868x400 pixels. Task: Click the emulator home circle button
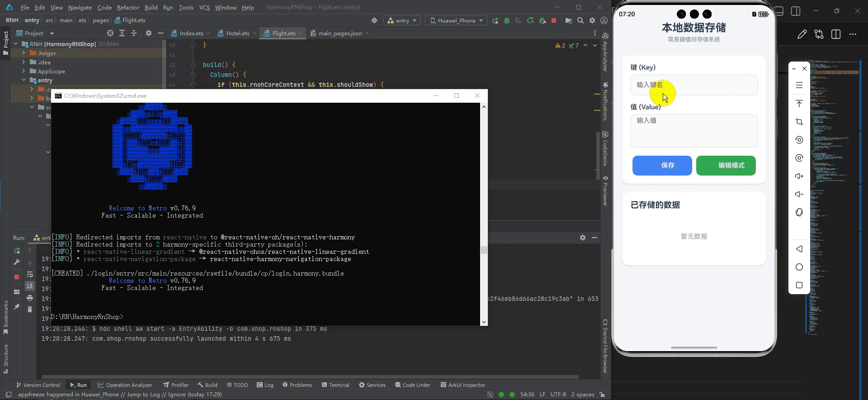click(x=799, y=267)
